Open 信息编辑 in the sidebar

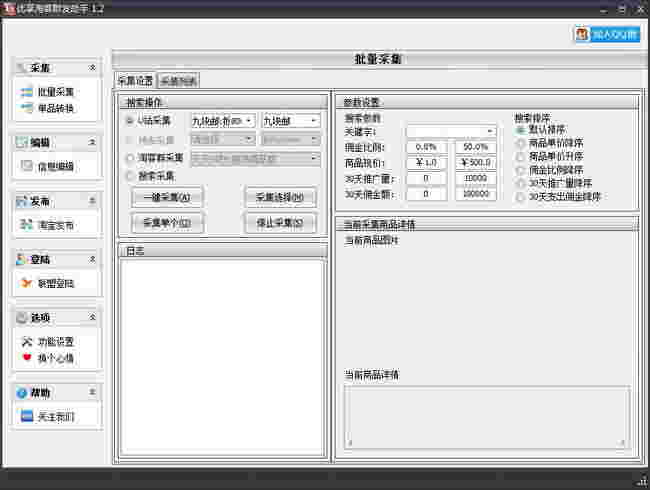pyautogui.click(x=55, y=166)
